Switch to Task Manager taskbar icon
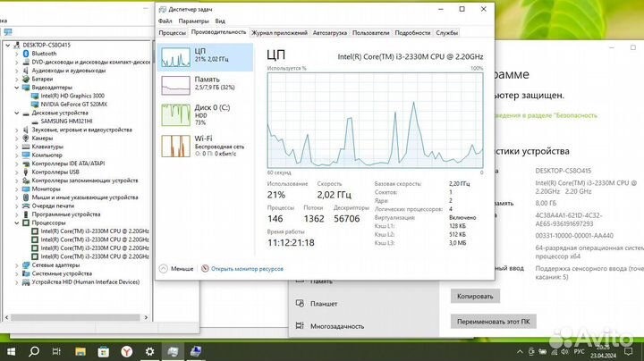 point(173,351)
